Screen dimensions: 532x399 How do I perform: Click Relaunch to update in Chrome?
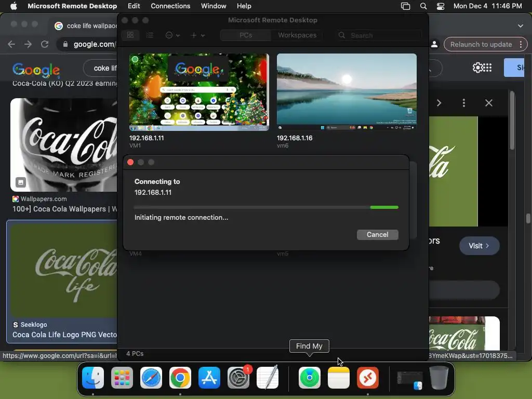[x=481, y=45]
